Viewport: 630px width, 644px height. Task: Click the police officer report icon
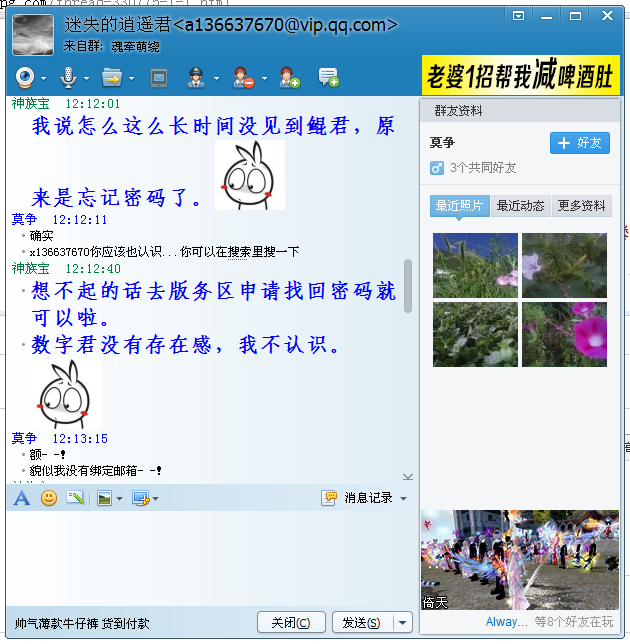pos(196,78)
